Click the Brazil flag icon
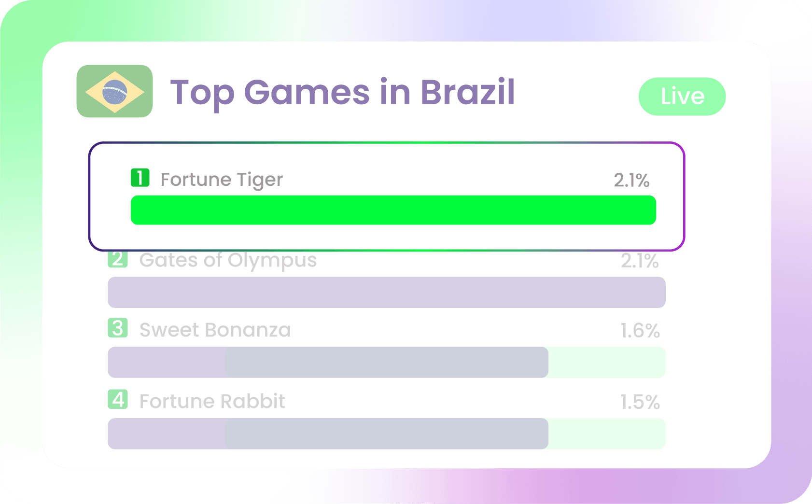The image size is (812, 504). pos(114,91)
